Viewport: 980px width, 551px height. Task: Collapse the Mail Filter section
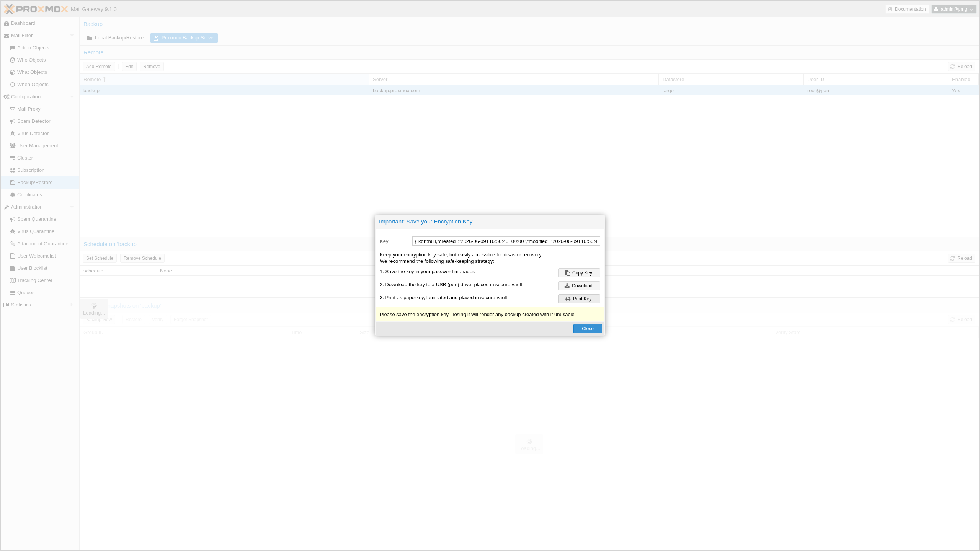[x=72, y=36]
